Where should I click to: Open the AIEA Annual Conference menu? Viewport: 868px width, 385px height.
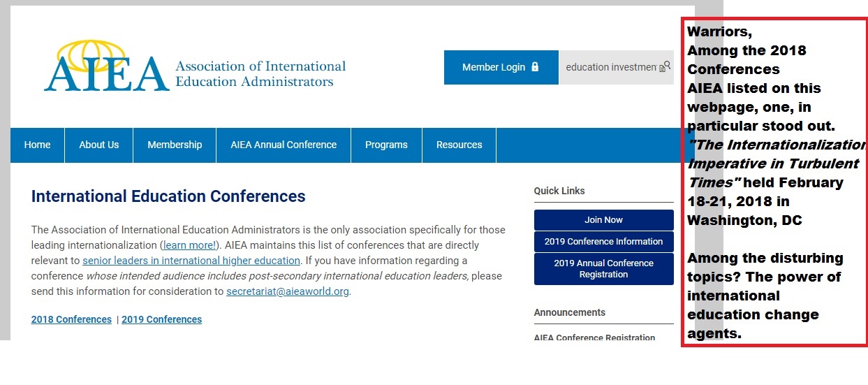click(284, 145)
